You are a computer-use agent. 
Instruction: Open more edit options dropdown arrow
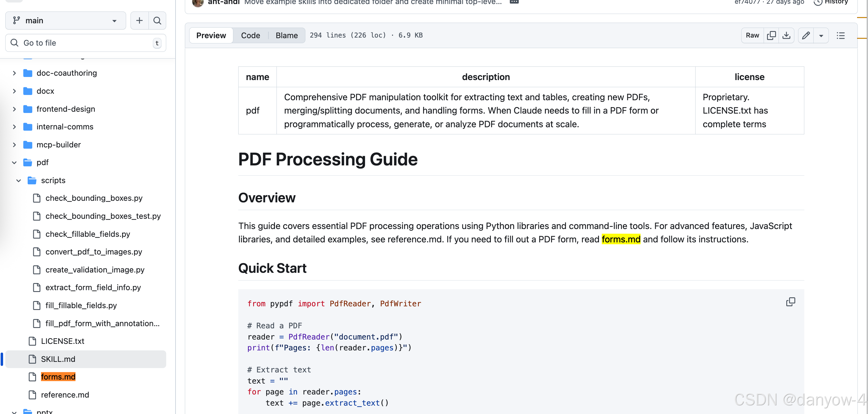coord(821,35)
